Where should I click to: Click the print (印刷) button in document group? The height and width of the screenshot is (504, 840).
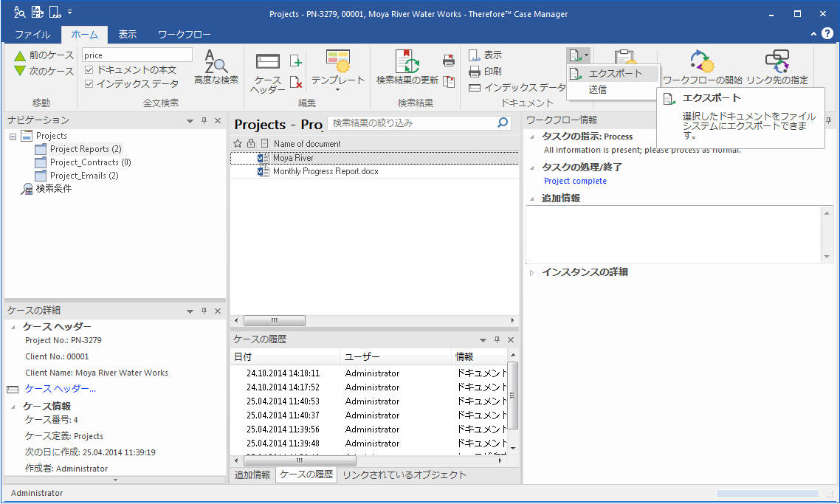click(485, 72)
